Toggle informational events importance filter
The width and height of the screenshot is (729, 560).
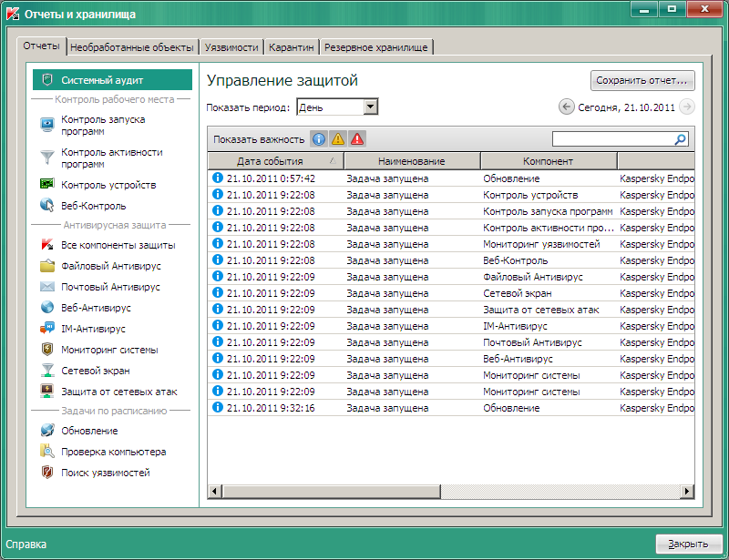coord(318,139)
